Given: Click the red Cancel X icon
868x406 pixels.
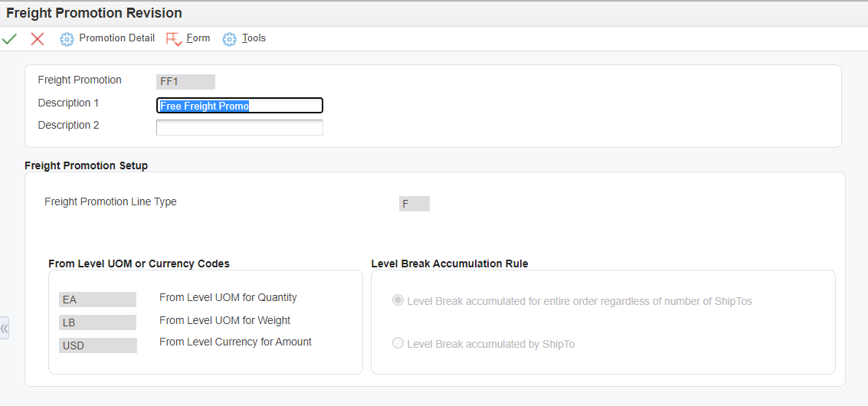Looking at the screenshot, I should coord(37,39).
